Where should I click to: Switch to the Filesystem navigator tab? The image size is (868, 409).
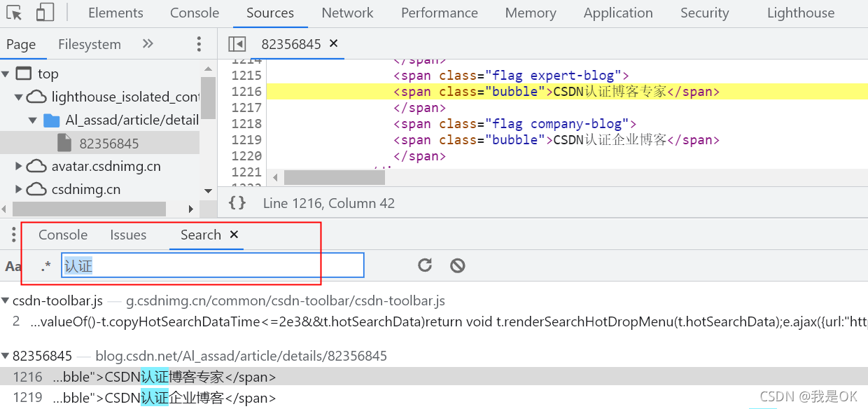tap(90, 44)
